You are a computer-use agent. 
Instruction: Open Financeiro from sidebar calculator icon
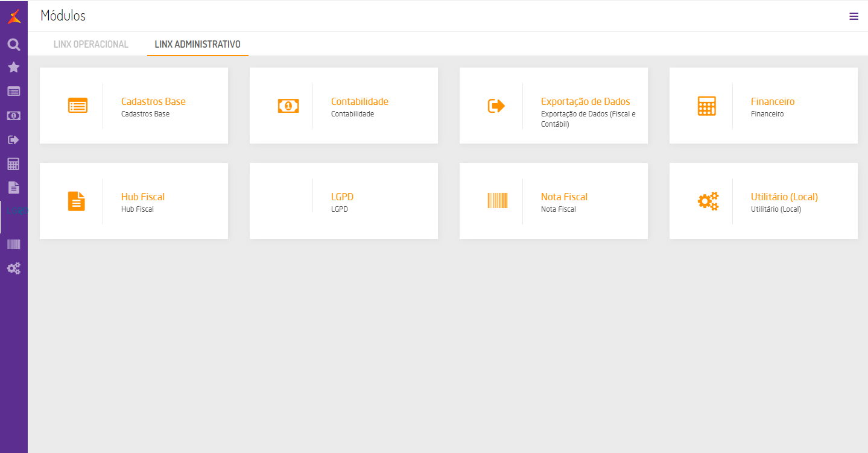tap(14, 163)
